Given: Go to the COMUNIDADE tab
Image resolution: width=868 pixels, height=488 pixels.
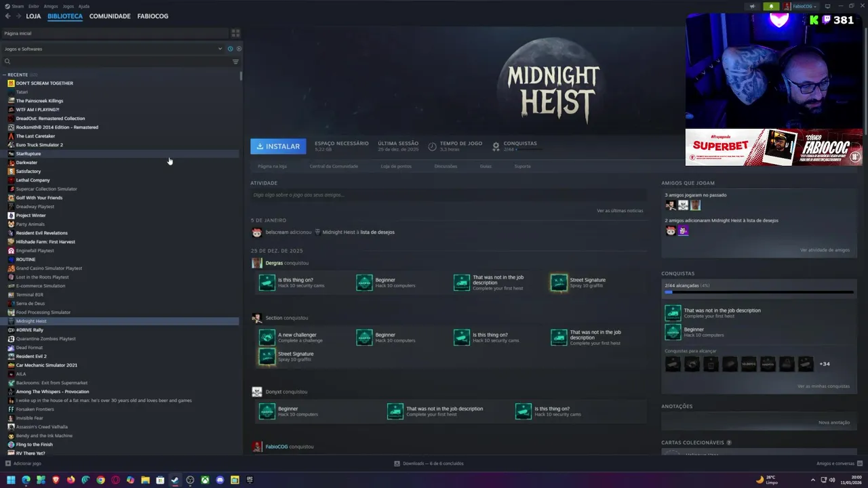Looking at the screenshot, I should point(110,16).
